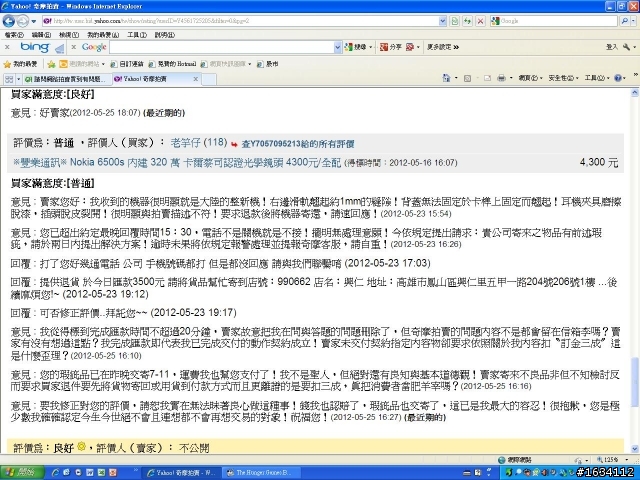Click the scroll down arrow
This screenshot has width=640, height=480.
[x=635, y=449]
